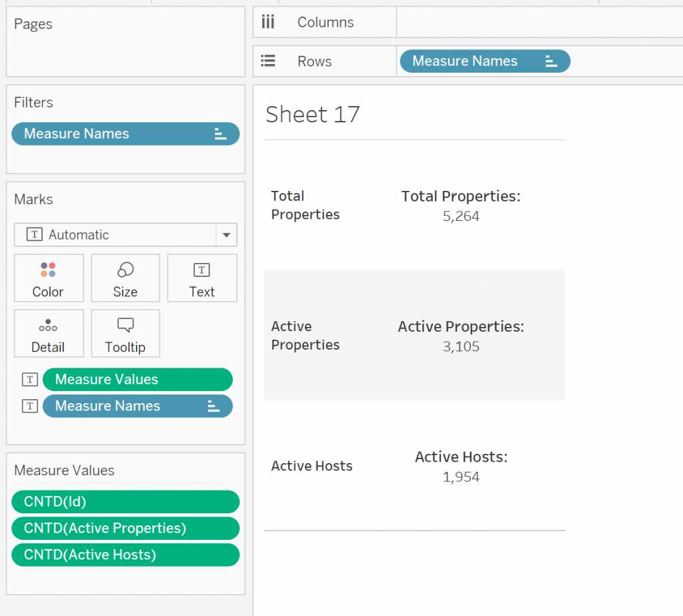Click sort icon on Marks Measure Names pill
Screen dimensions: 683x616
coord(213,406)
